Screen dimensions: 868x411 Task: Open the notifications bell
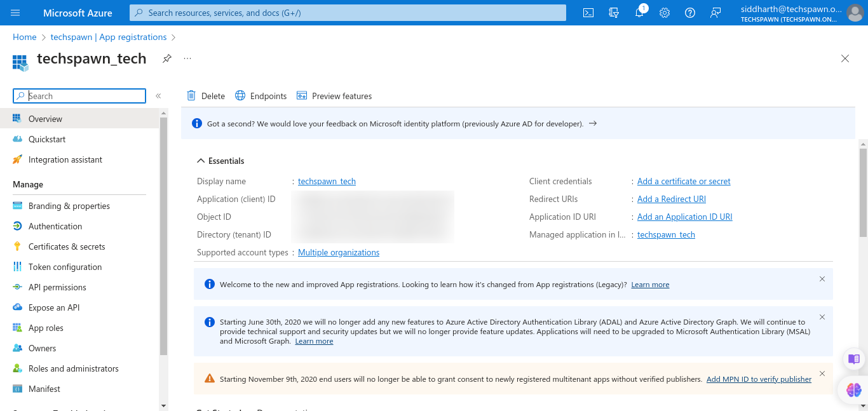(x=639, y=13)
